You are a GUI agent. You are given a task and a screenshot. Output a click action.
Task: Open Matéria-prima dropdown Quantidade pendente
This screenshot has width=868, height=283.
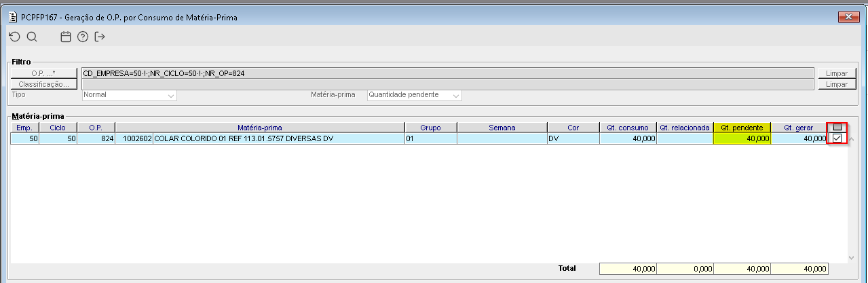click(414, 95)
